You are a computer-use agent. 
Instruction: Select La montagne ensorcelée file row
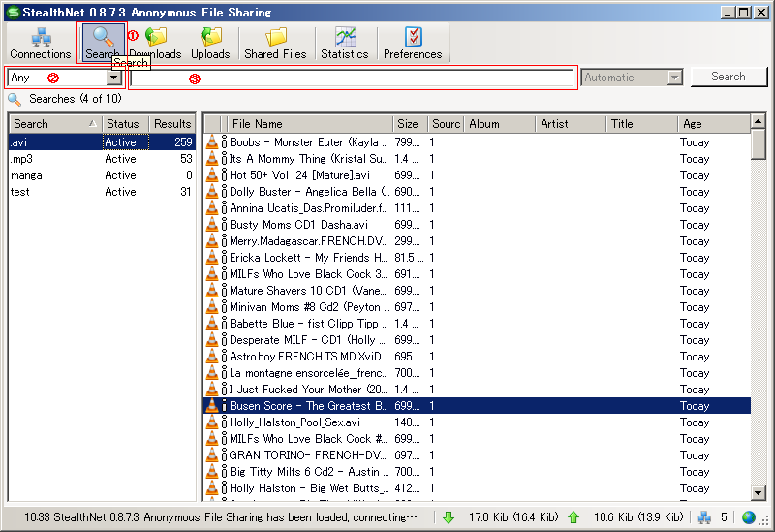(x=478, y=373)
